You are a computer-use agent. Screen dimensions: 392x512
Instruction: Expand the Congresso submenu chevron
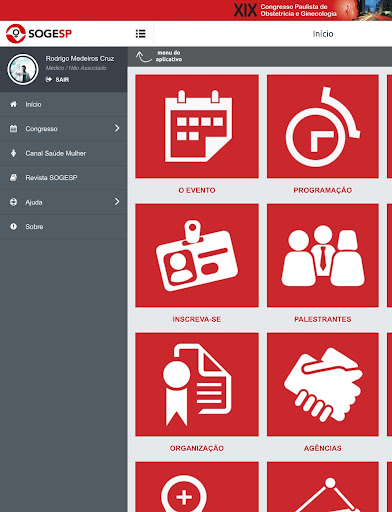tap(117, 128)
